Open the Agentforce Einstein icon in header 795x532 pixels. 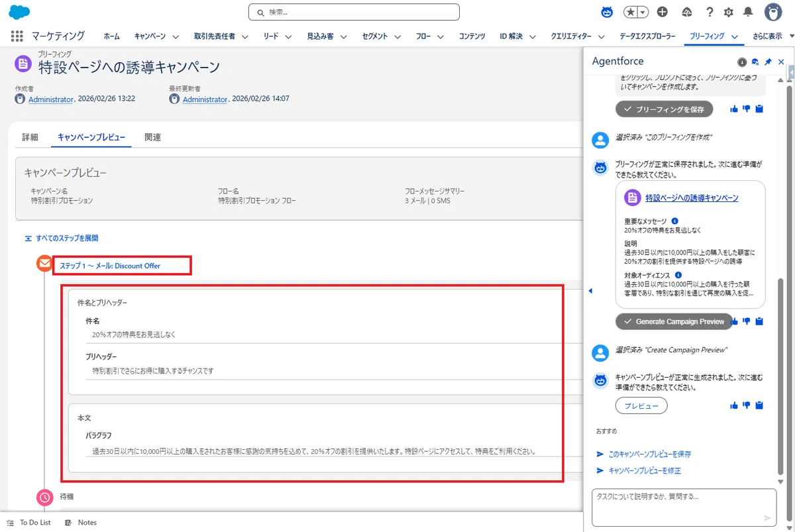[607, 12]
